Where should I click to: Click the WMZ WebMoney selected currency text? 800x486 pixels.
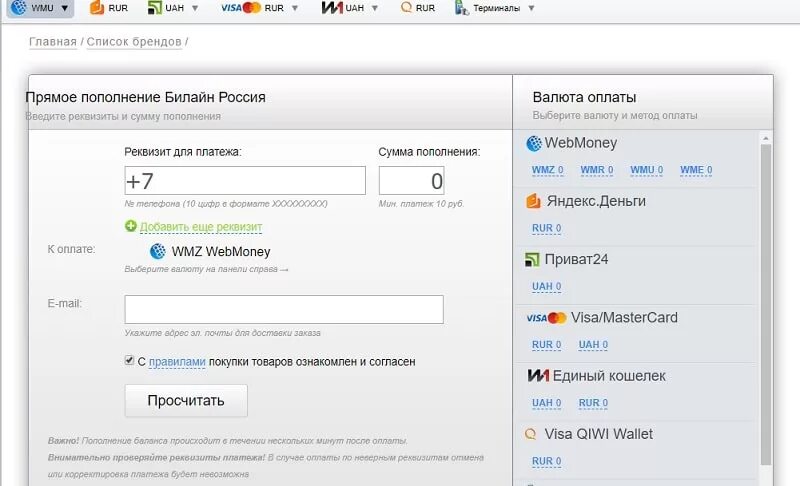click(221, 251)
